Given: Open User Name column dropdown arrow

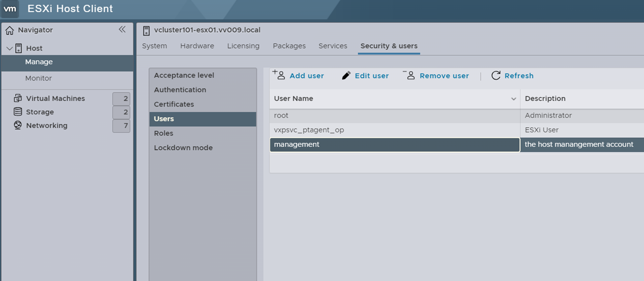Looking at the screenshot, I should [514, 99].
